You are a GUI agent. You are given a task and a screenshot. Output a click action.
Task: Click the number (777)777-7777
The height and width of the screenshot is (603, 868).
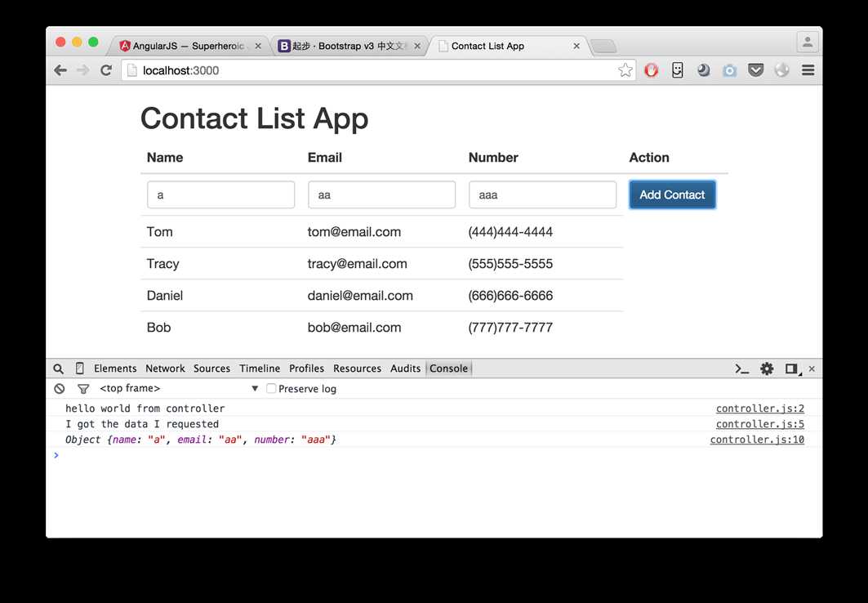pyautogui.click(x=510, y=328)
